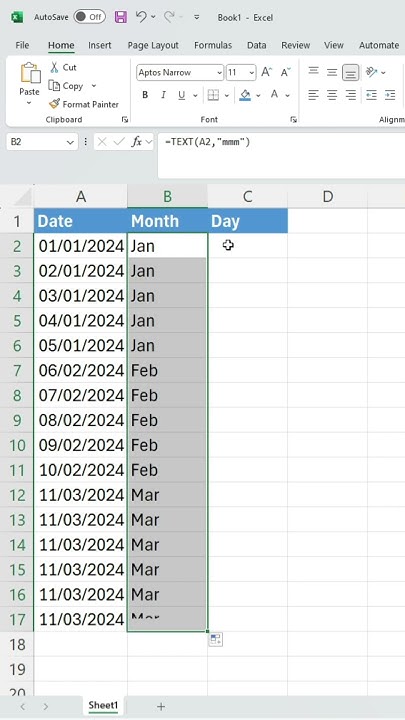Open the Fill Color dropdown arrow
The width and height of the screenshot is (405, 720).
(258, 96)
